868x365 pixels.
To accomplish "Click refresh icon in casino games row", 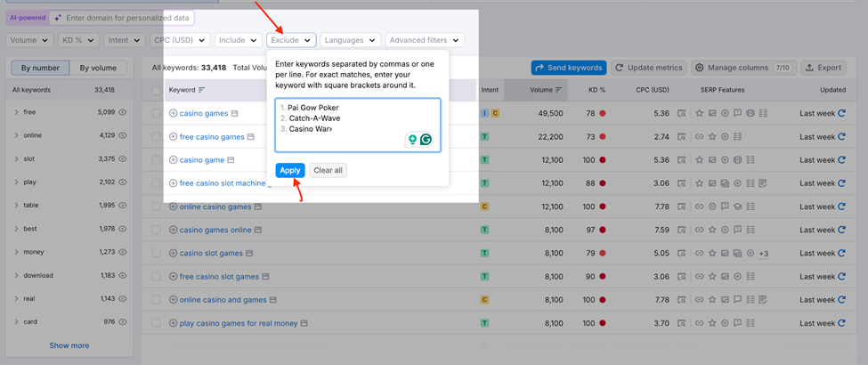I will tap(842, 114).
